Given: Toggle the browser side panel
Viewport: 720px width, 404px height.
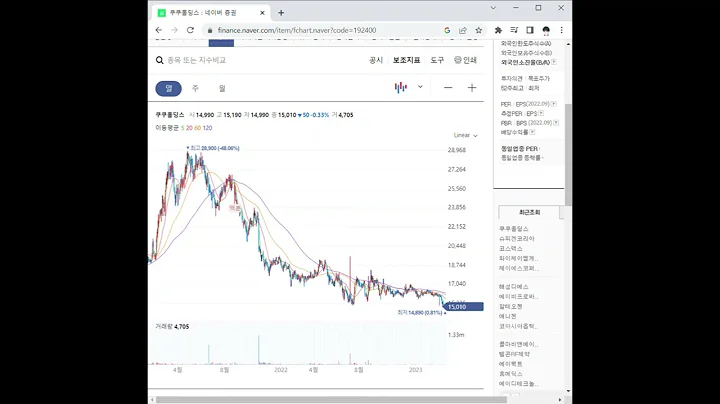Looking at the screenshot, I should 530,30.
